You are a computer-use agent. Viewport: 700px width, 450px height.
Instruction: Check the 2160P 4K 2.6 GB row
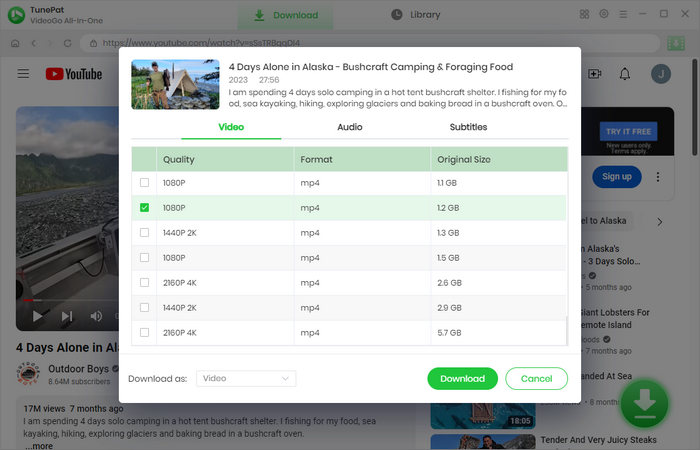(144, 283)
